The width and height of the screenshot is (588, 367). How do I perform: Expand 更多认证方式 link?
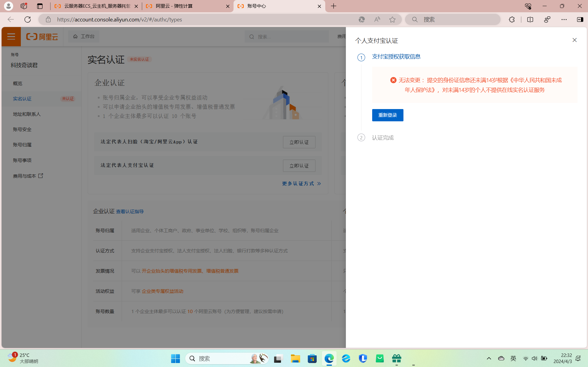[x=301, y=183]
